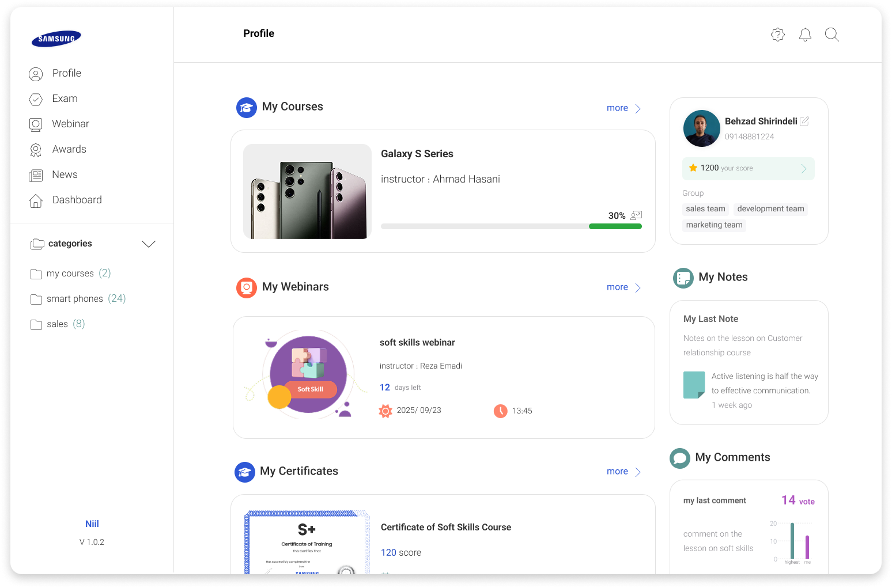Click the help question mark icon
Screen dimensions: 892x588
(x=778, y=35)
